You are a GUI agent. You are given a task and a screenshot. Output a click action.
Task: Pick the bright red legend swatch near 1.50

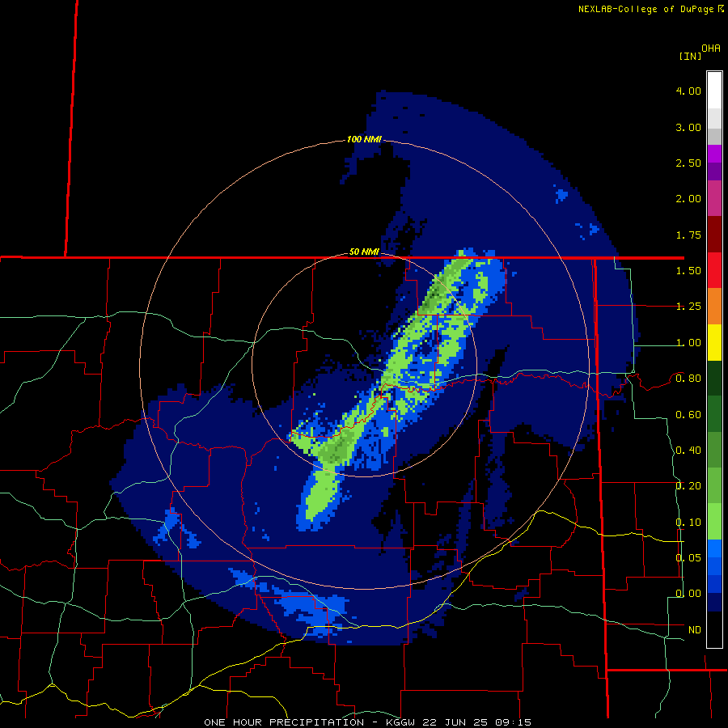[x=714, y=270]
